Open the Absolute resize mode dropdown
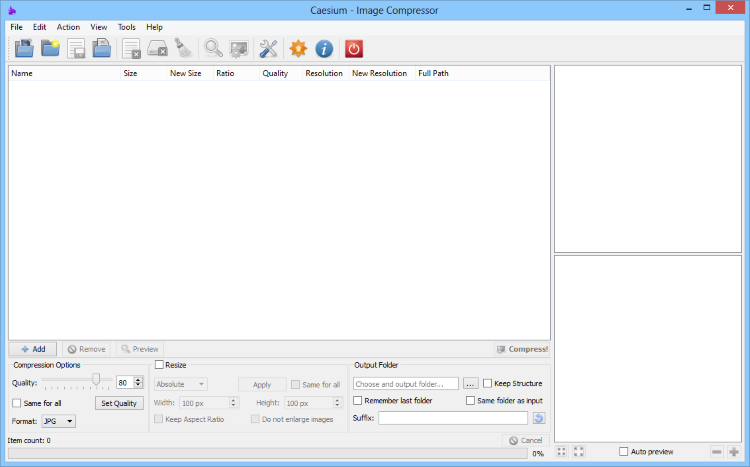This screenshot has height=467, width=750. [180, 384]
